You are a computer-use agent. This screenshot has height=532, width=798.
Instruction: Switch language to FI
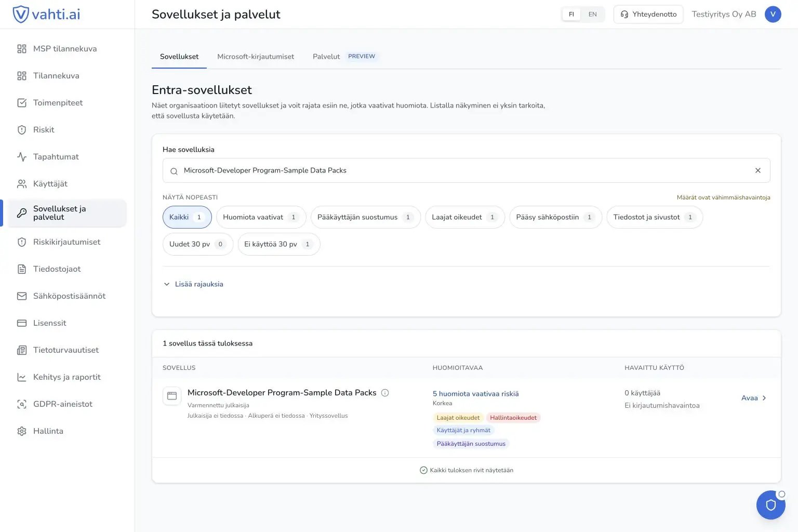571,15
